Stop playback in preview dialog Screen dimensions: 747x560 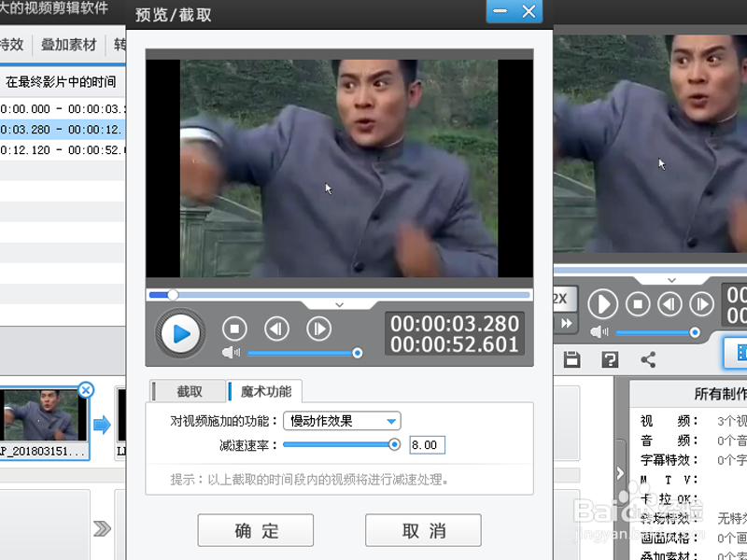[x=234, y=329]
